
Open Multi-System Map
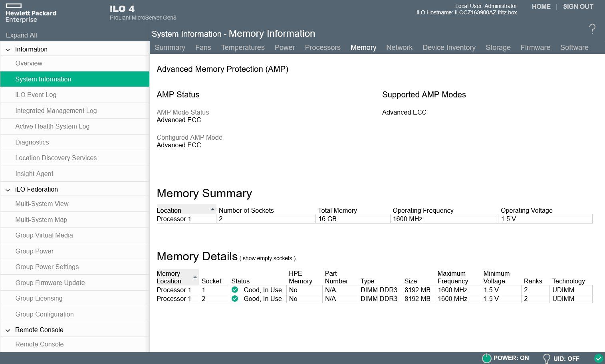coord(75,220)
